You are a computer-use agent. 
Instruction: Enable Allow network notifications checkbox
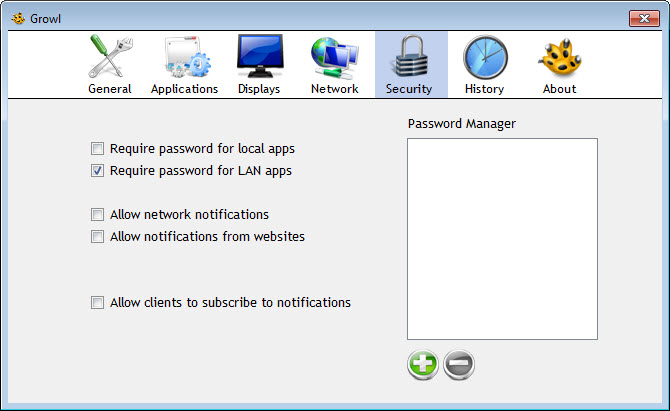[x=97, y=214]
